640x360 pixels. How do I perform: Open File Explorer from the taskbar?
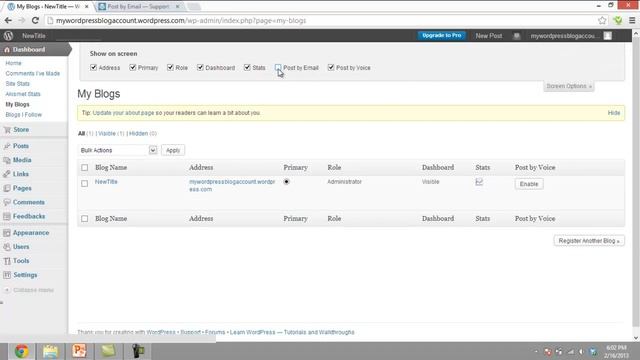51,351
